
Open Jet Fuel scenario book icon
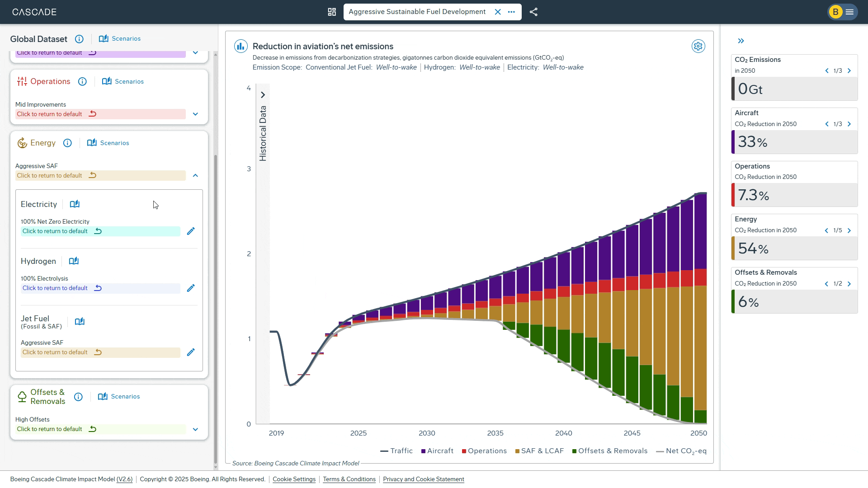(x=80, y=322)
